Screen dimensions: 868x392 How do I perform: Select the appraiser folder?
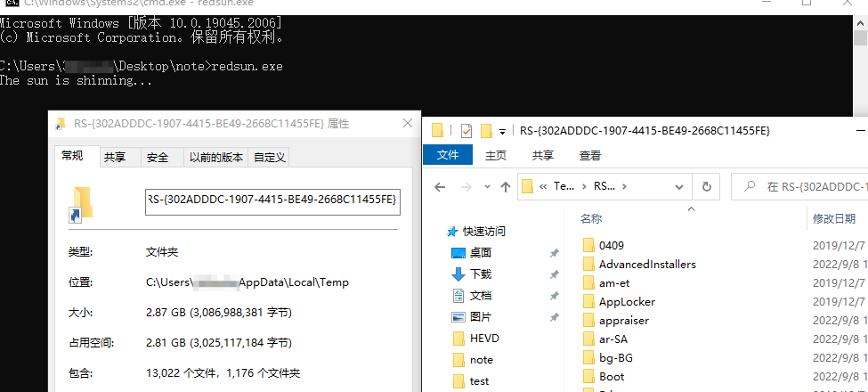tap(624, 321)
